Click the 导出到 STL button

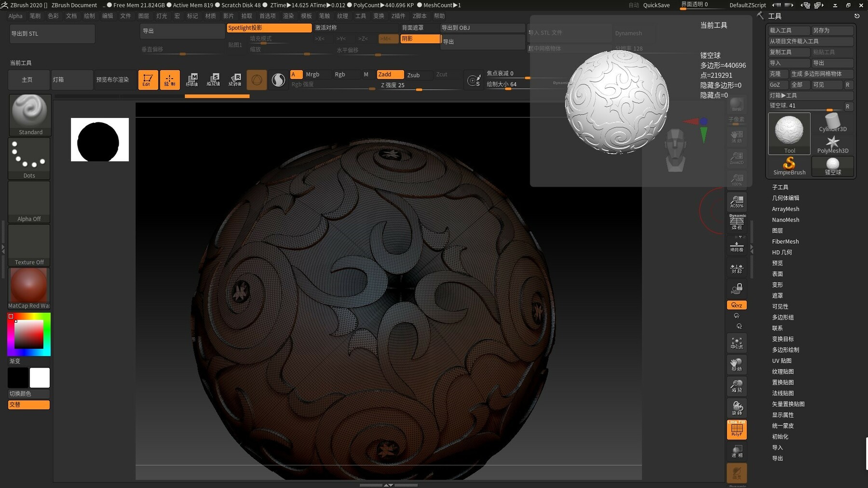52,33
